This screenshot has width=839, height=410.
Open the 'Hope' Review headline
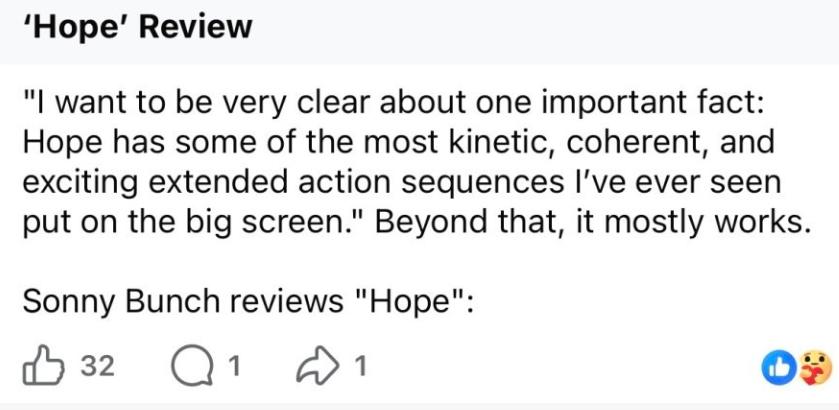(x=138, y=27)
